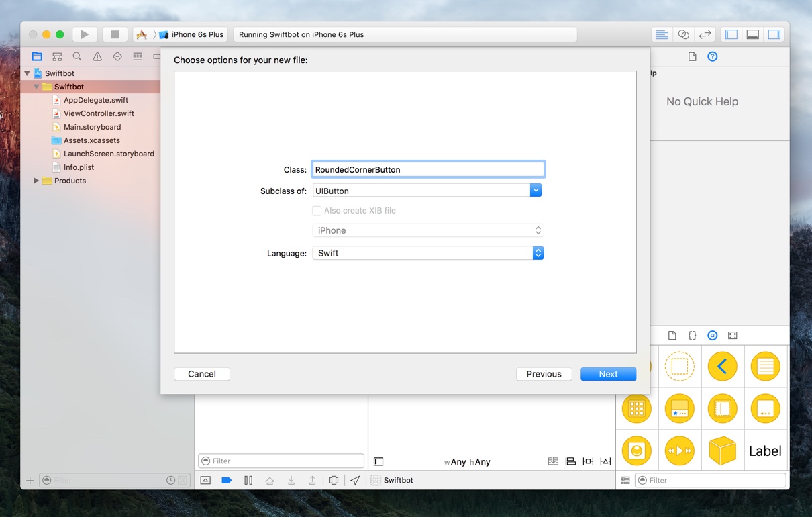
Task: Select the Collection View Controller grid object
Action: tap(636, 408)
